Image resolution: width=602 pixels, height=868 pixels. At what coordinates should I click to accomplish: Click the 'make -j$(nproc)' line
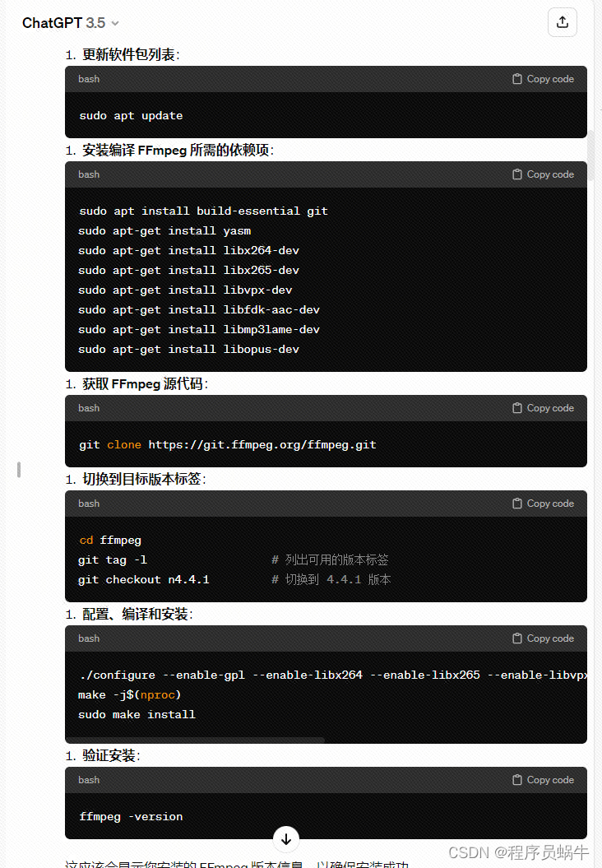point(129,694)
